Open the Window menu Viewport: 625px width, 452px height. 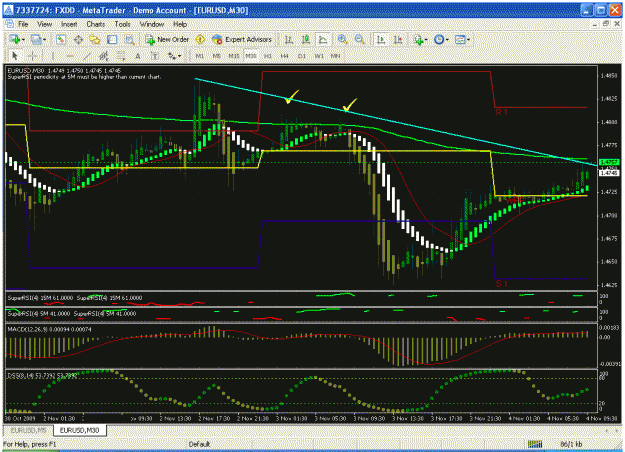pos(152,24)
